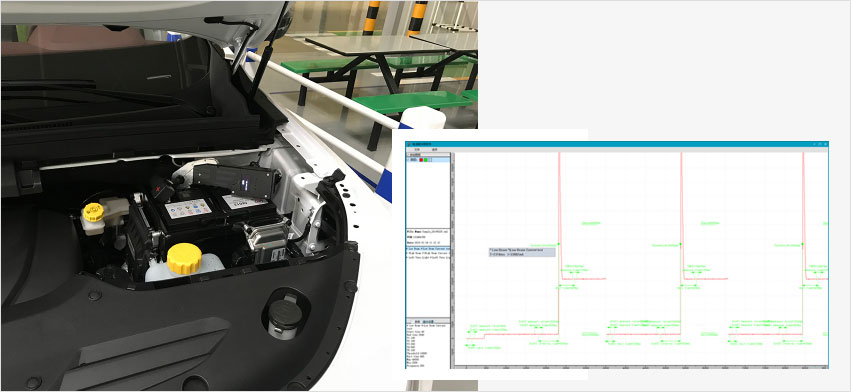The height and width of the screenshot is (392, 852).
Task: Click the Low Beam tooltip box on the graph
Action: (522, 252)
